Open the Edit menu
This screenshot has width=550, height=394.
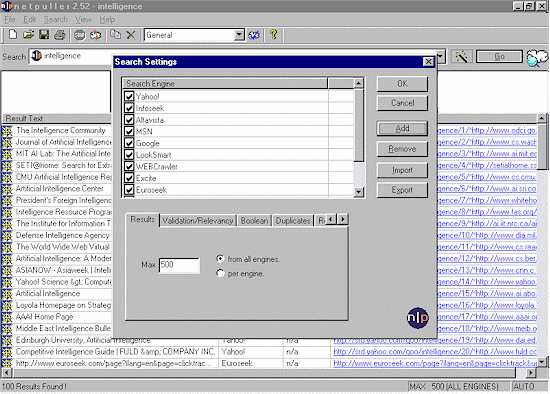coord(30,20)
